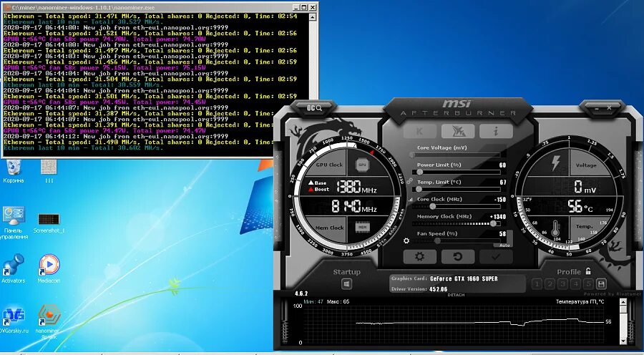Select profile slot 4
Viewport: 644px width, 355px height.
(x=576, y=284)
